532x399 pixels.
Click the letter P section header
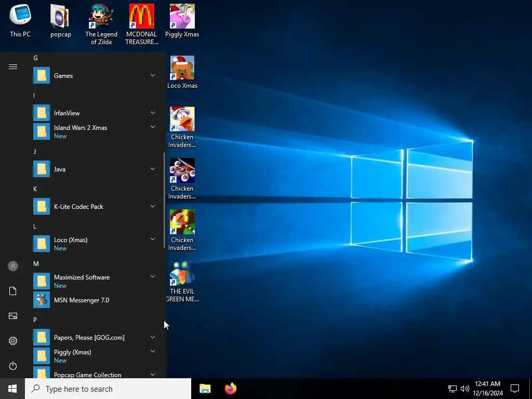coord(35,320)
